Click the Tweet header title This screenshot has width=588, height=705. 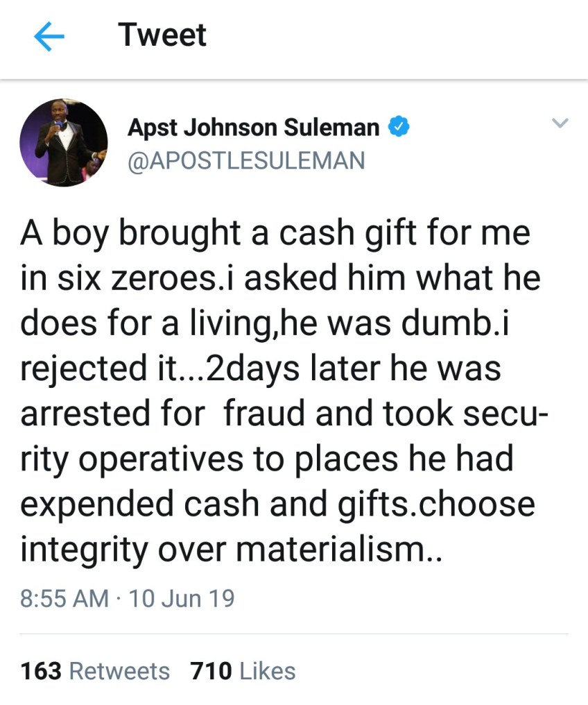(162, 35)
